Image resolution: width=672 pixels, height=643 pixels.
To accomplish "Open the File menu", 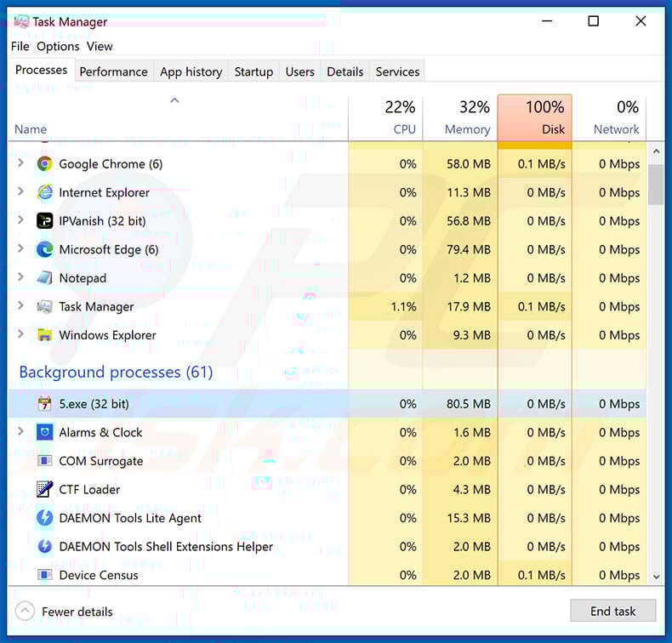I will [20, 46].
